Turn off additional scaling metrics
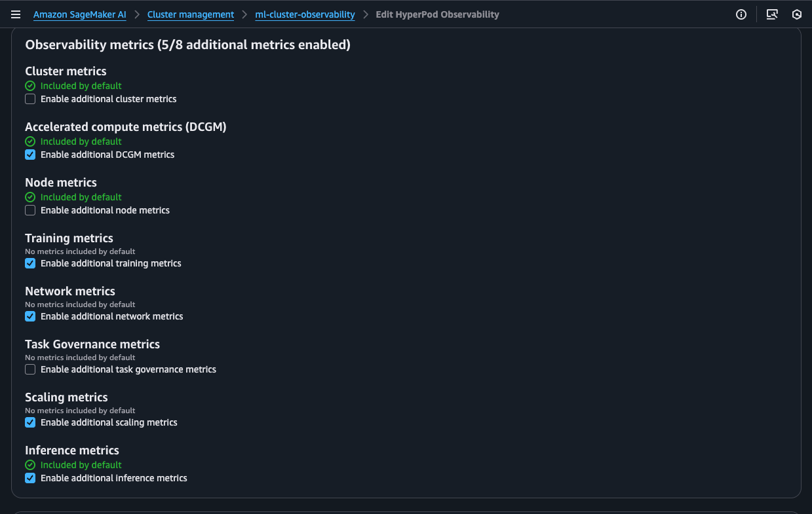Viewport: 812px width, 514px height. tap(30, 422)
